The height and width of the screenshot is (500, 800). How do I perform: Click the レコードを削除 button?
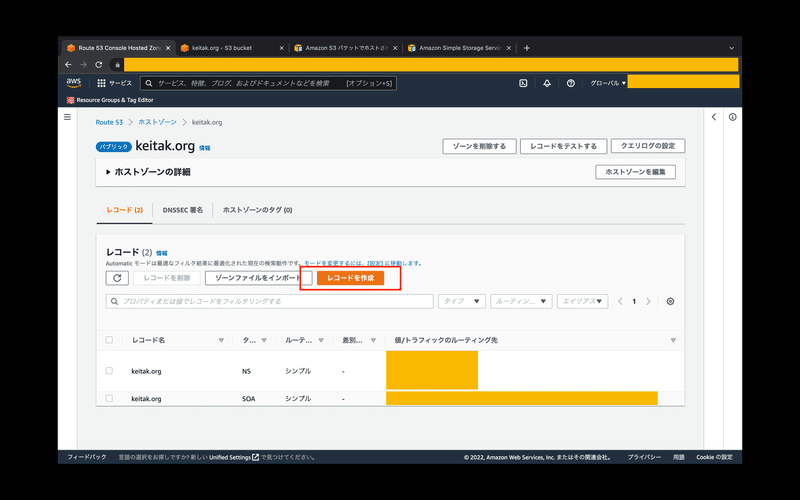tap(167, 278)
